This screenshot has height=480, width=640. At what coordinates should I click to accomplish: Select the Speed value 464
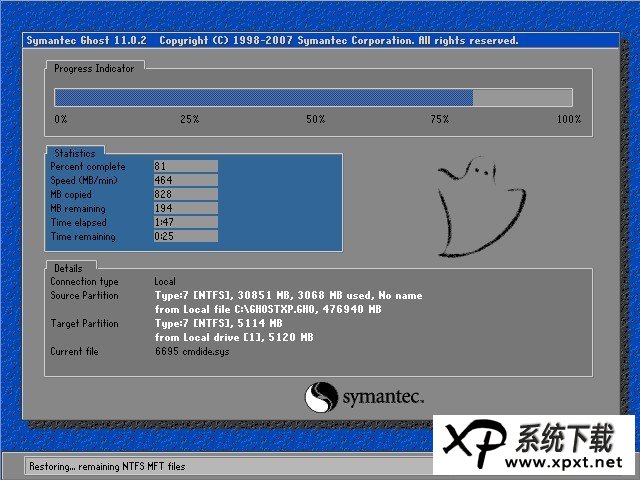tap(186, 180)
